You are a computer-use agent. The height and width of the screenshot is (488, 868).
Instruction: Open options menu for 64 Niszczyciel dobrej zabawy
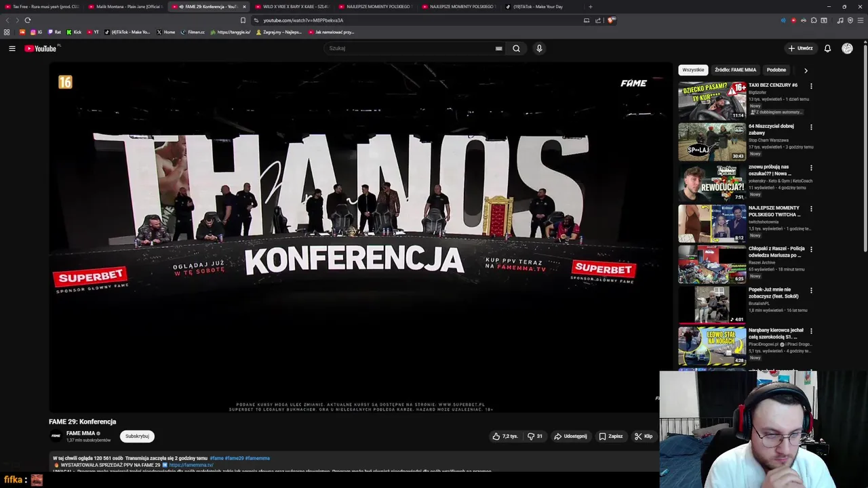(811, 127)
